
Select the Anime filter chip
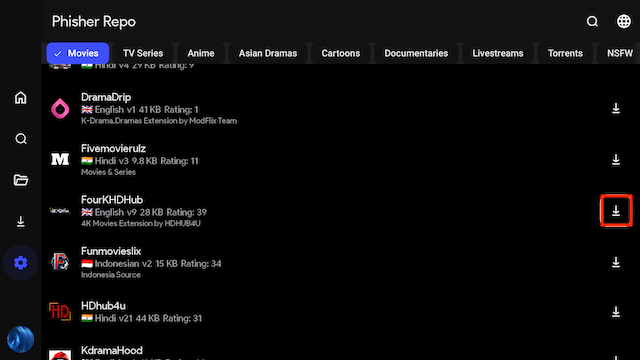pyautogui.click(x=201, y=53)
